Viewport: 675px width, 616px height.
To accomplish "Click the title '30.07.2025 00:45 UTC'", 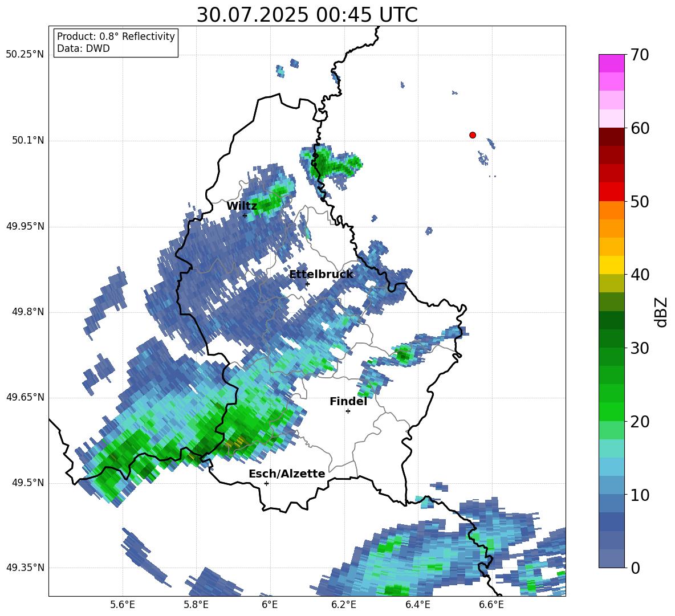I will 307,15.
